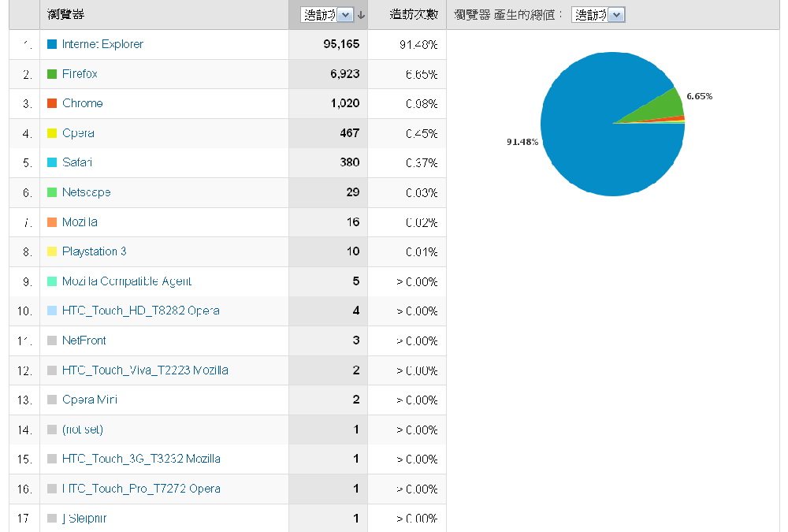Click the 6.65% pie chart label
Image resolution: width=788 pixels, height=532 pixels.
(700, 96)
